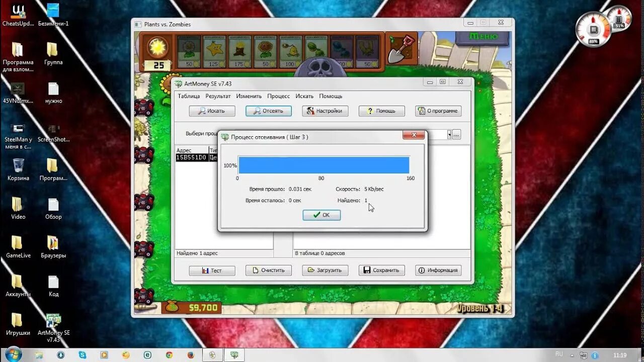Click the Загрузить load button

pyautogui.click(x=325, y=270)
